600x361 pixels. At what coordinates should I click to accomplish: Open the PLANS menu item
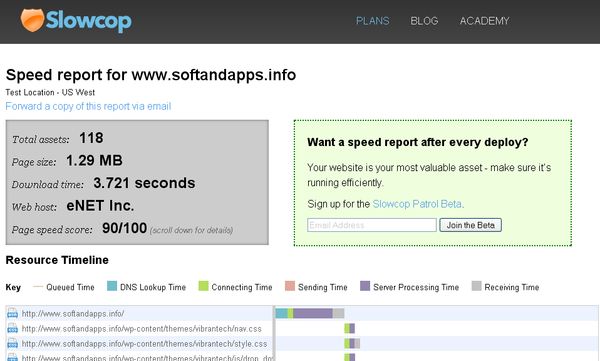(x=372, y=21)
